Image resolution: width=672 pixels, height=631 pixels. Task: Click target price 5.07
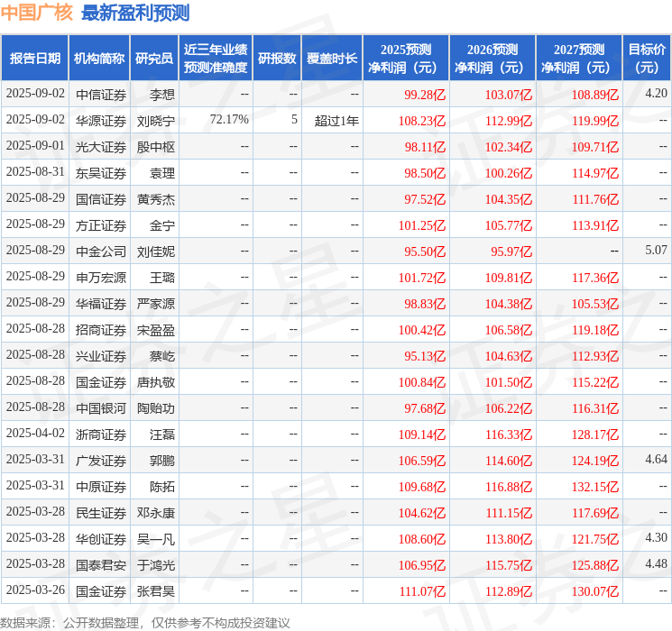tap(656, 251)
